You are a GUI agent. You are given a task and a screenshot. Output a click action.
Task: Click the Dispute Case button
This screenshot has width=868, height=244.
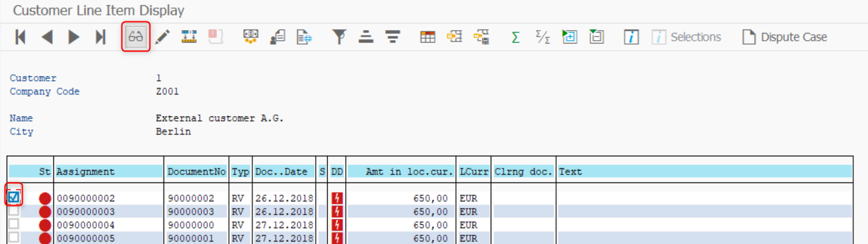[785, 37]
